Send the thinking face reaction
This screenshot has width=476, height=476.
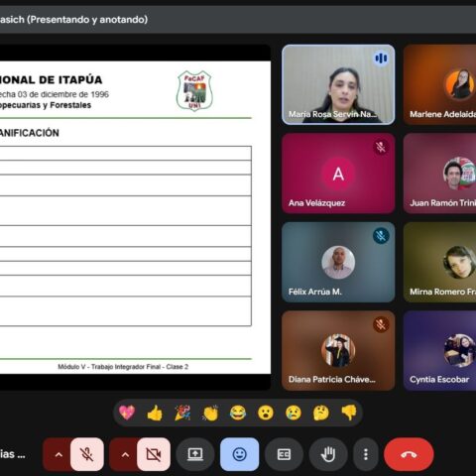click(x=321, y=413)
